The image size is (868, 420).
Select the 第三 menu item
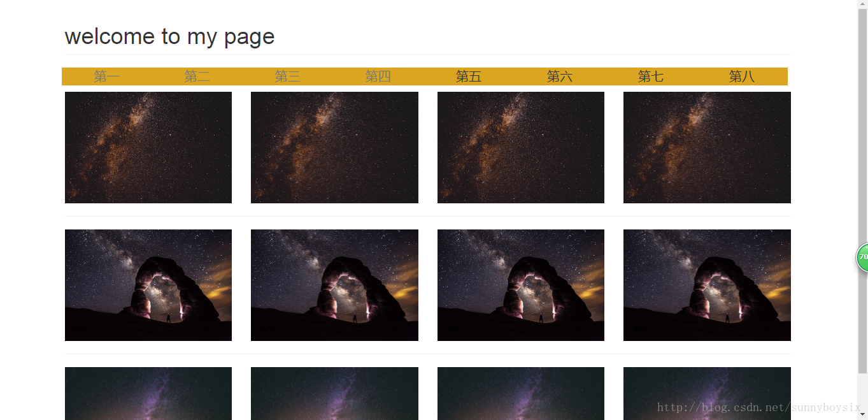[288, 76]
